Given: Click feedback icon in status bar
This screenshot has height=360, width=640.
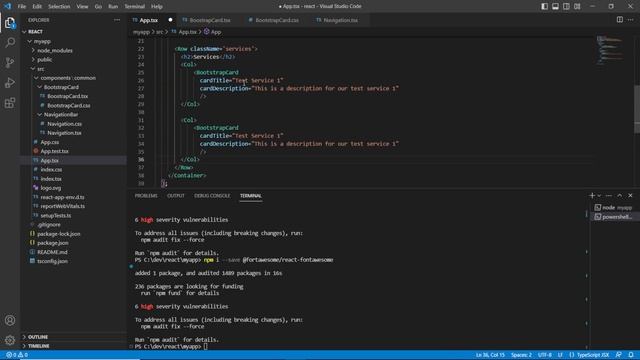Looking at the screenshot, I should pos(619,355).
